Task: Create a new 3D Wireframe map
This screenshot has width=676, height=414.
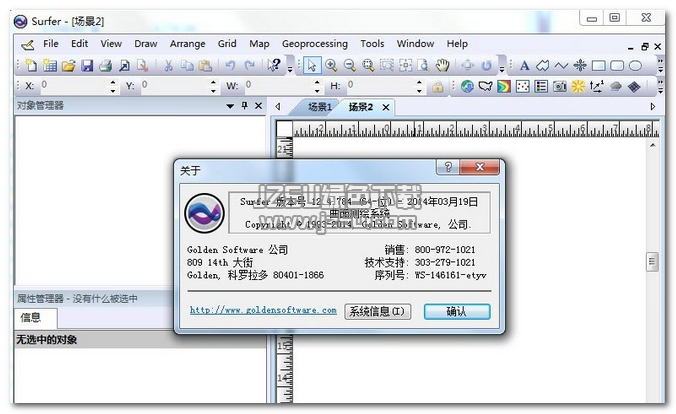Action: coord(634,87)
